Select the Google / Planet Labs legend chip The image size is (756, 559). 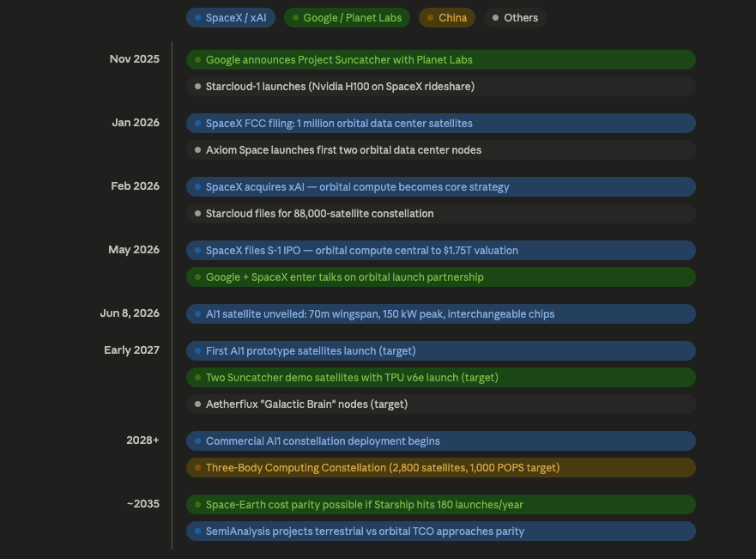point(347,18)
